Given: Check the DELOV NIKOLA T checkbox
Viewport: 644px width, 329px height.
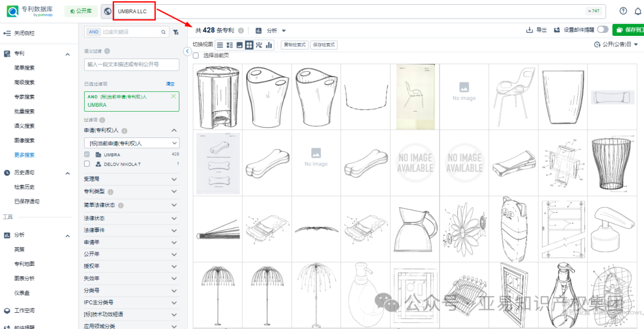Looking at the screenshot, I should click(86, 164).
